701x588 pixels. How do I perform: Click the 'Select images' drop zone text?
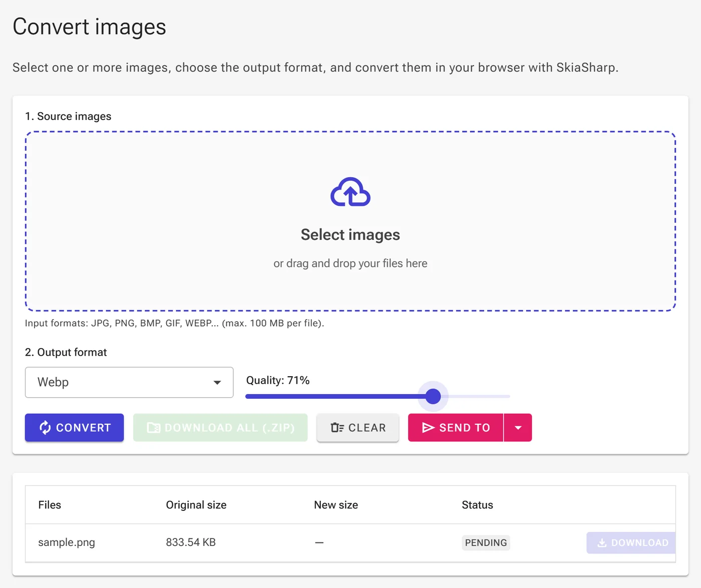pos(350,235)
